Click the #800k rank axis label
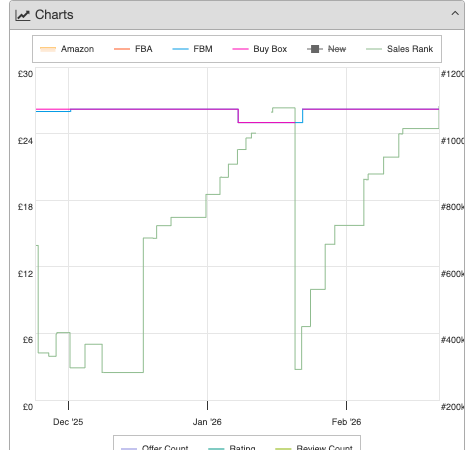 452,207
